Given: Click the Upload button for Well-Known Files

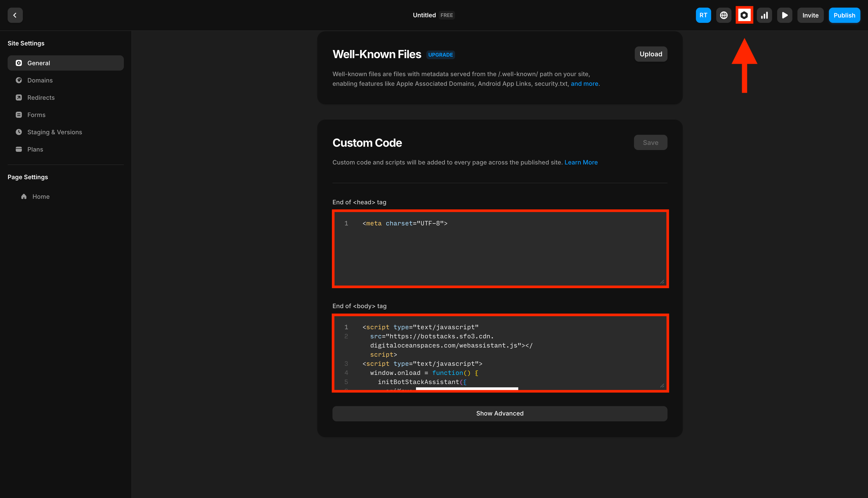Looking at the screenshot, I should click(x=650, y=54).
